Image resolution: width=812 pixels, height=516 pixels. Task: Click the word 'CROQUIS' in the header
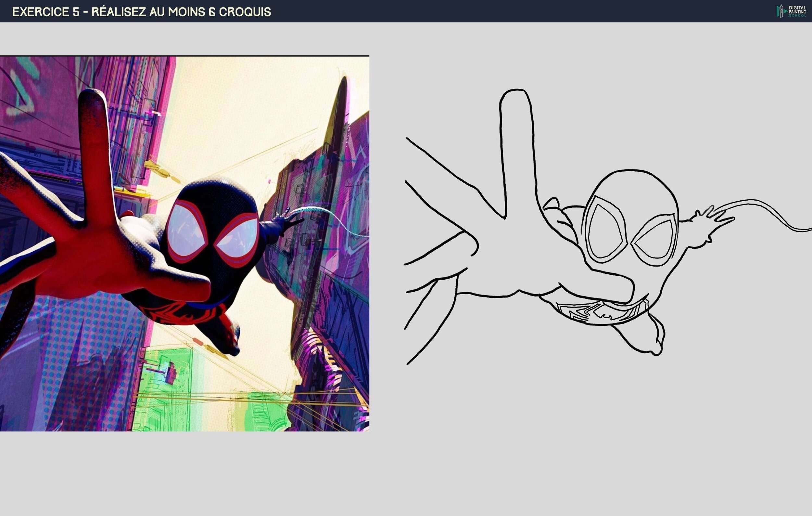(245, 12)
